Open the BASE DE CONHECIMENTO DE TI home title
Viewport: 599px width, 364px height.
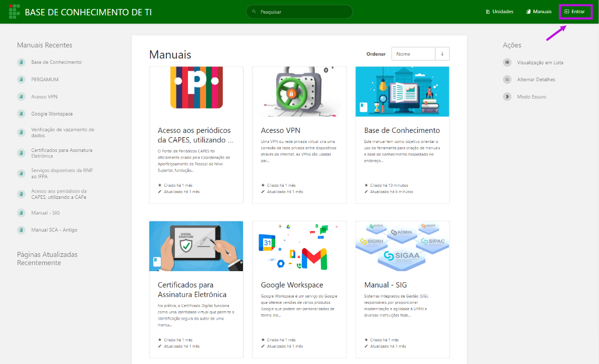[x=88, y=12]
